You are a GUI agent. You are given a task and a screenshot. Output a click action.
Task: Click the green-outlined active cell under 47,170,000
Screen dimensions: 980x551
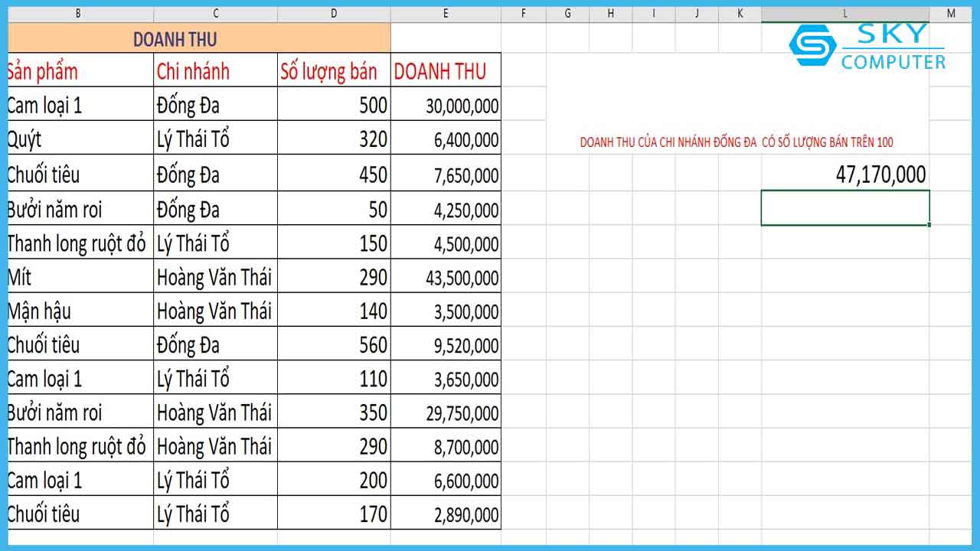[845, 208]
